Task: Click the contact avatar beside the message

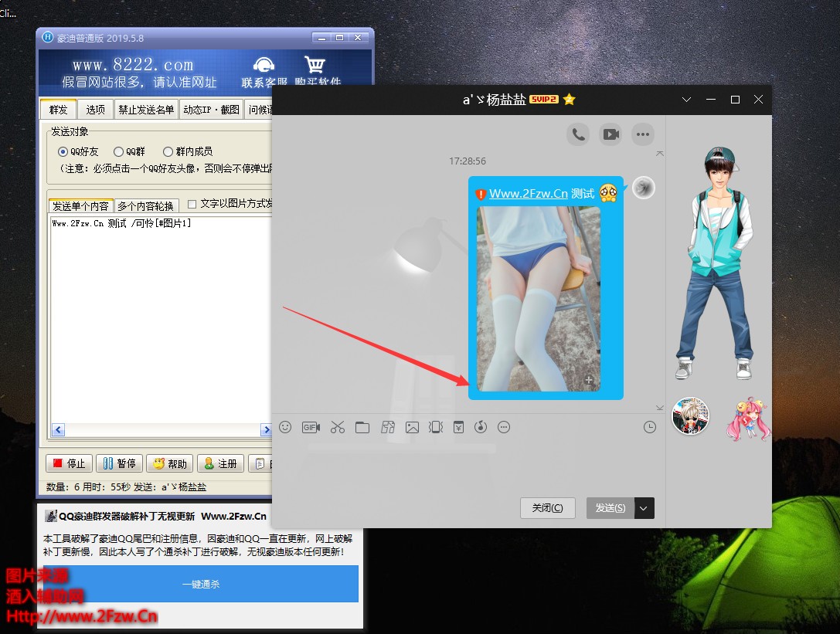Action: 644,188
